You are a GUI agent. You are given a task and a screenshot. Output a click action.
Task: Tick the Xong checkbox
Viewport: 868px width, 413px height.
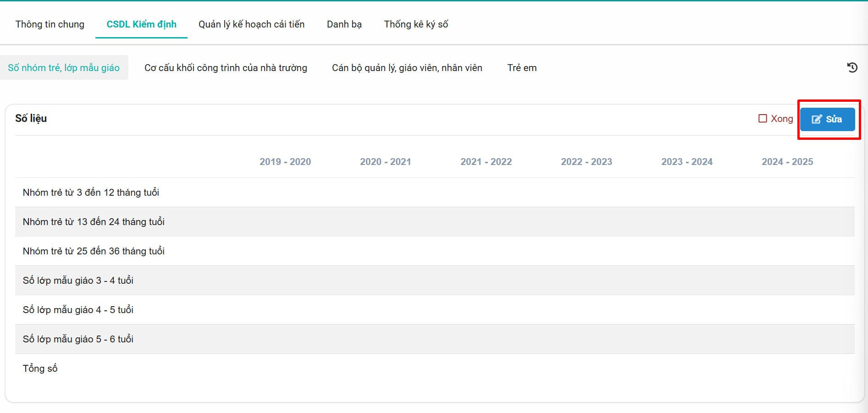[763, 119]
